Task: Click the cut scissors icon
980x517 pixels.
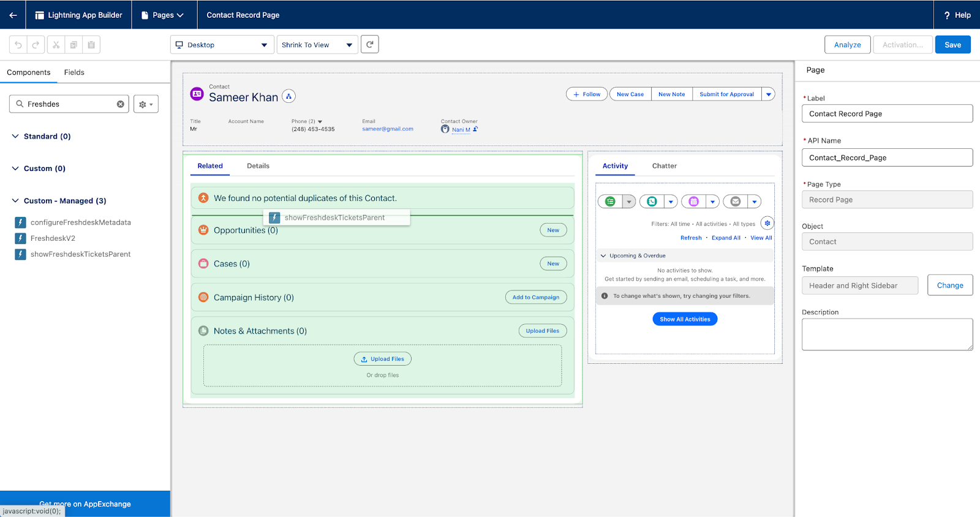Action: [56, 45]
